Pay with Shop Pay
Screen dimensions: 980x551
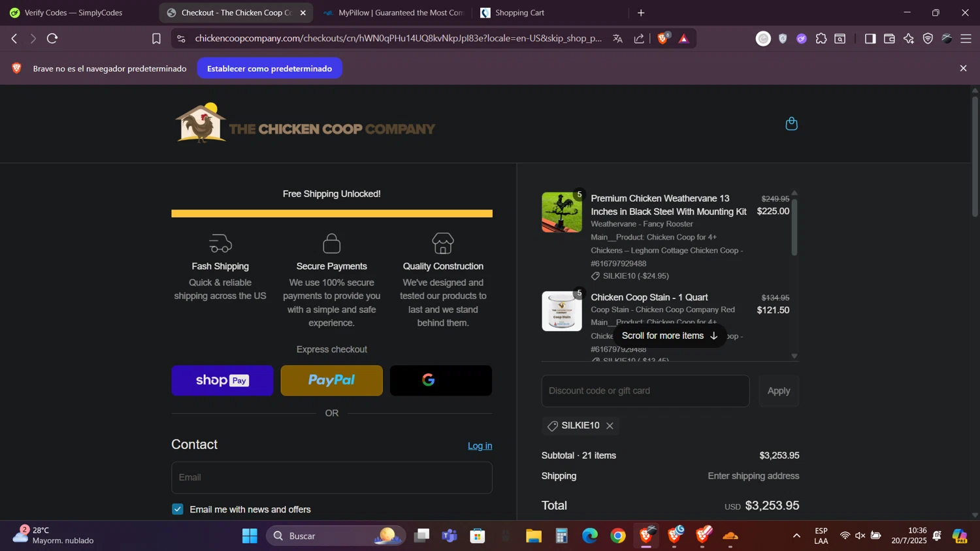[x=222, y=381]
